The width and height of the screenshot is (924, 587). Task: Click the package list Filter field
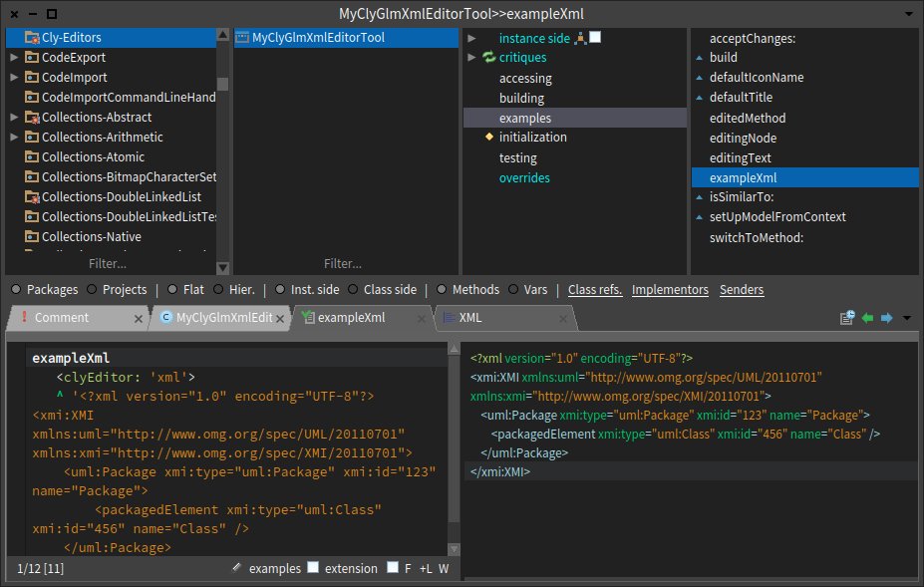tap(107, 264)
